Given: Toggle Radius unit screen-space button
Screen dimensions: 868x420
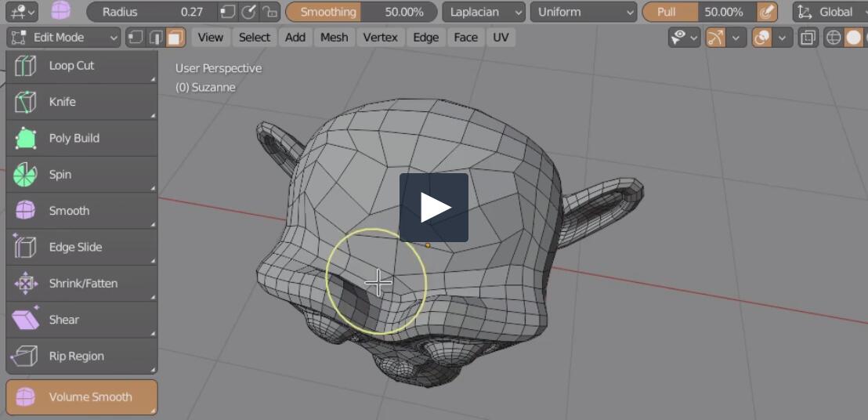Looking at the screenshot, I should click(227, 12).
